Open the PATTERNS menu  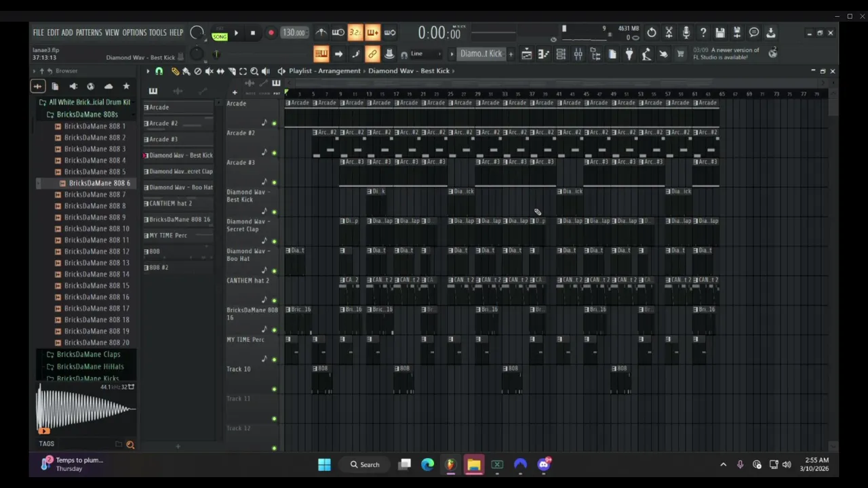(89, 33)
